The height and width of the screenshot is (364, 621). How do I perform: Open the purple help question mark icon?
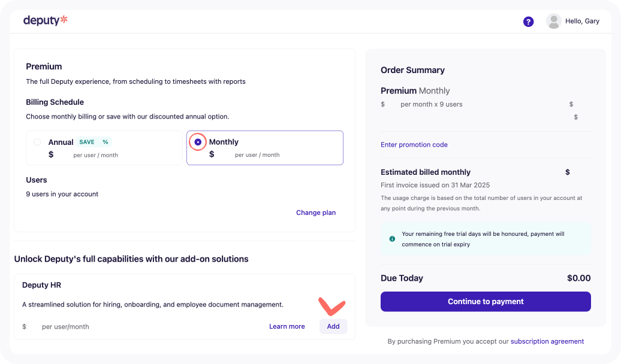[x=528, y=22]
